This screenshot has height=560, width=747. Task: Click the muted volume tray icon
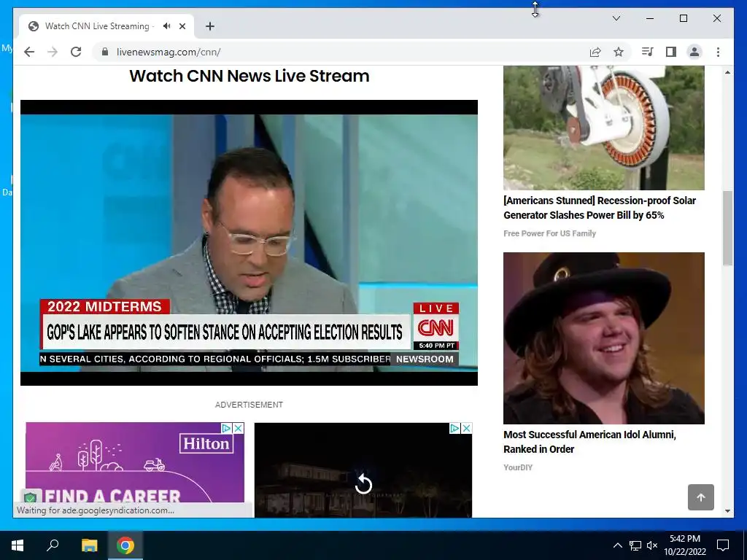coord(652,545)
